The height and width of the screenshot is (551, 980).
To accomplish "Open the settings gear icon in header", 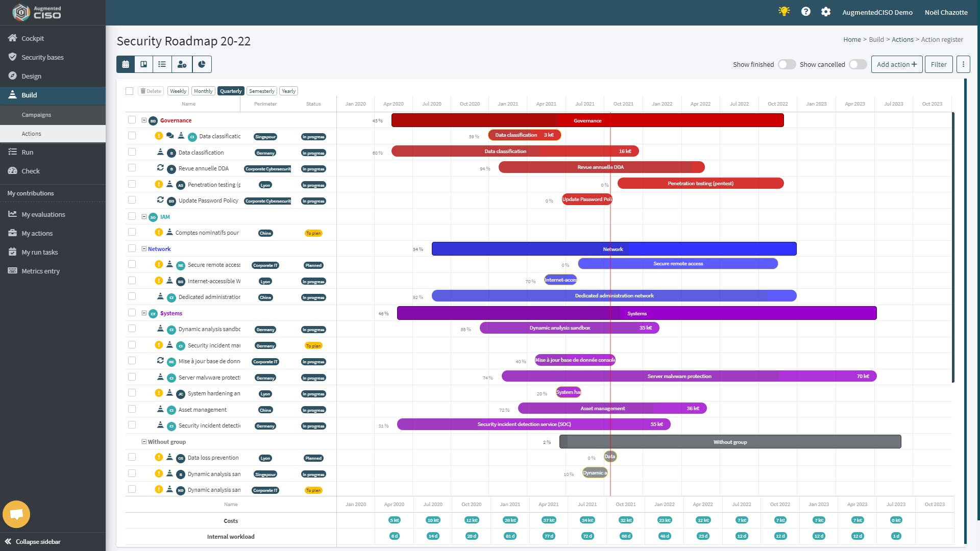I will click(826, 12).
